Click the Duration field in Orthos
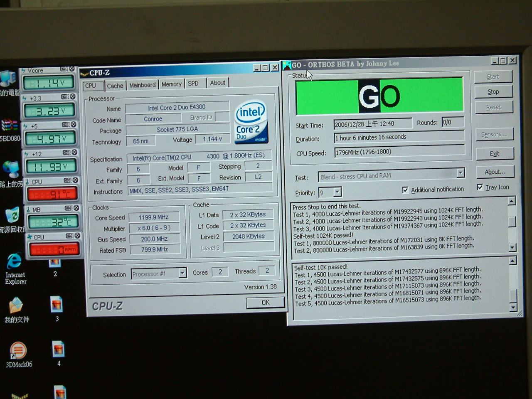 399,137
